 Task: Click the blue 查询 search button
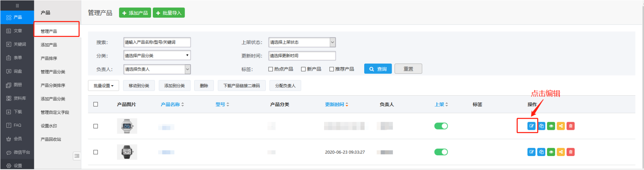(378, 69)
